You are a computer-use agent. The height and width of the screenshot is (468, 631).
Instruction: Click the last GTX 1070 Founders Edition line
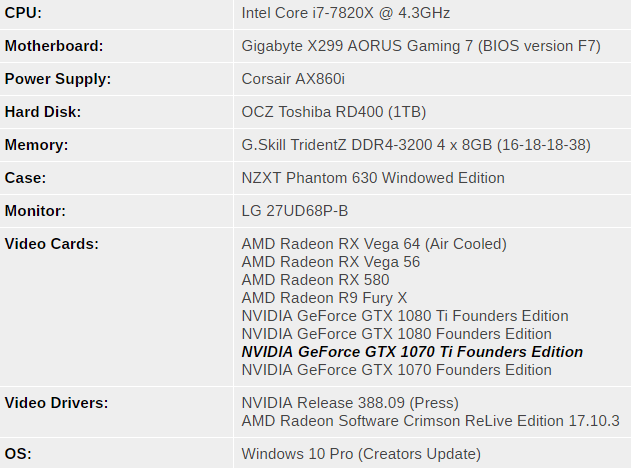(397, 370)
